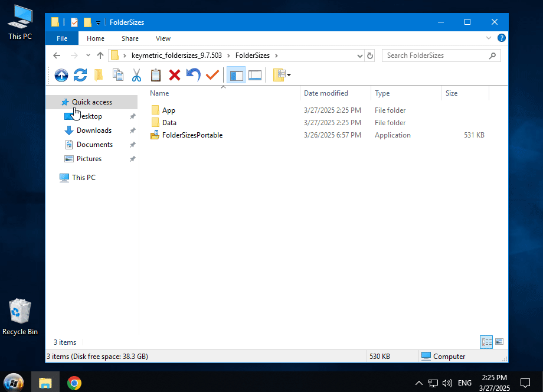Screen dimensions: 543x392
Task: Show hidden tray icons with the caret
Action: [x=418, y=383]
